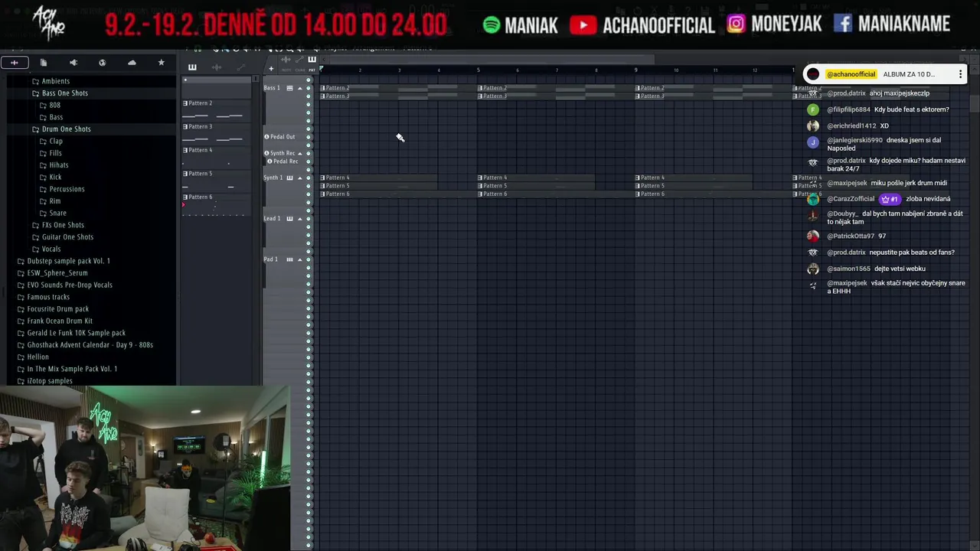Open the files tab in browser
Screen dimensions: 980x551
(x=44, y=63)
